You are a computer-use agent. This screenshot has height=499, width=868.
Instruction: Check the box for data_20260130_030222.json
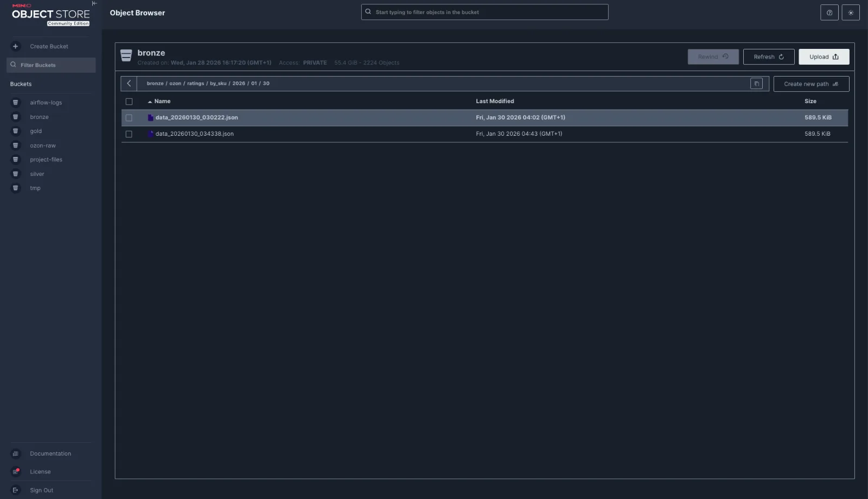[x=129, y=118]
